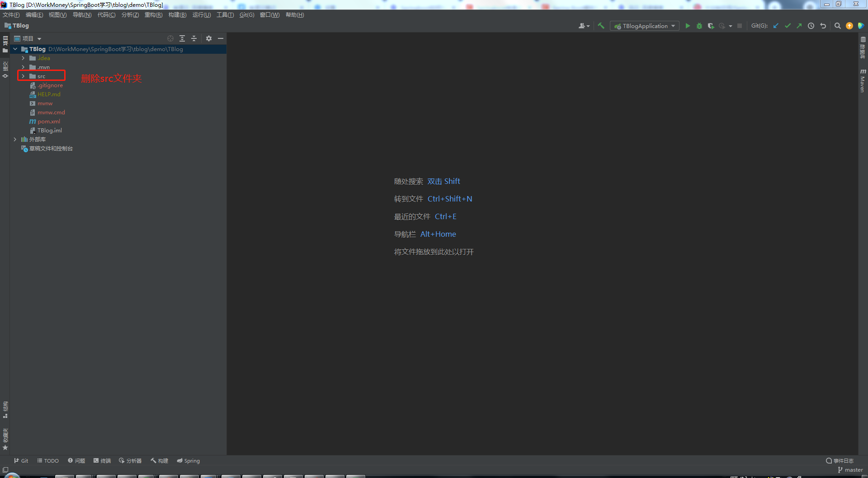Open the 事件日志 event log
868x478 pixels.
pyautogui.click(x=840, y=461)
